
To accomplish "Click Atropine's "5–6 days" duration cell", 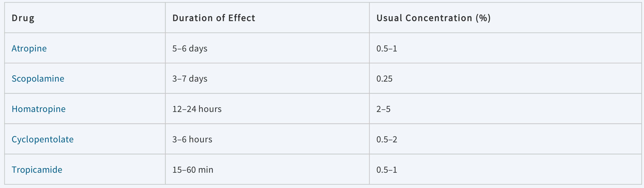I will (x=190, y=48).
